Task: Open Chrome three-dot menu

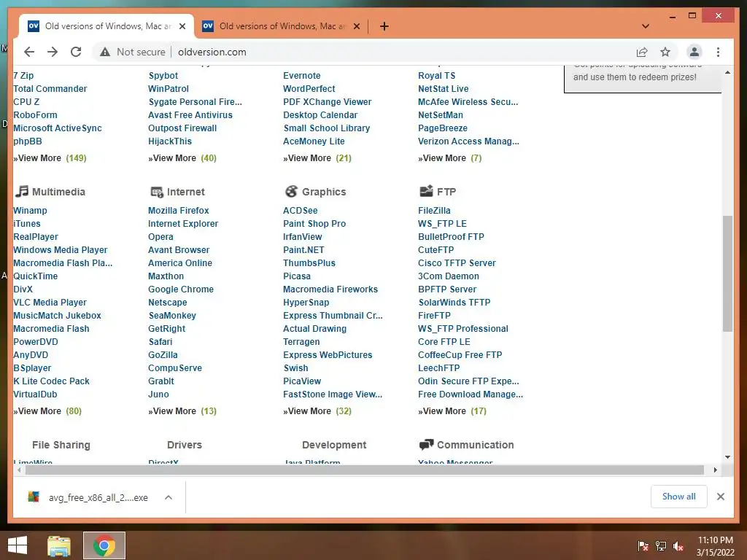Action: tap(718, 52)
